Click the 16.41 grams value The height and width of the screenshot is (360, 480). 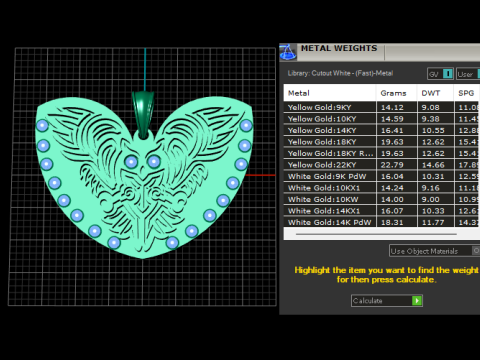[x=392, y=130]
